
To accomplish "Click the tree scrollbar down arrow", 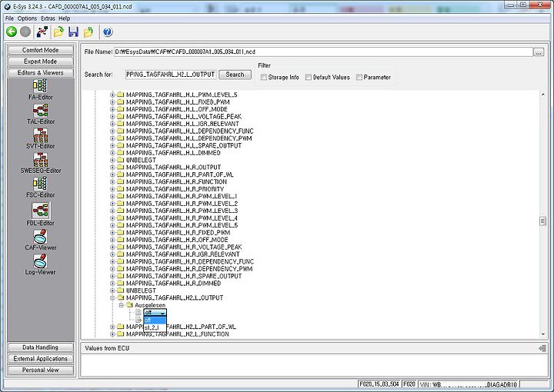I will (542, 334).
